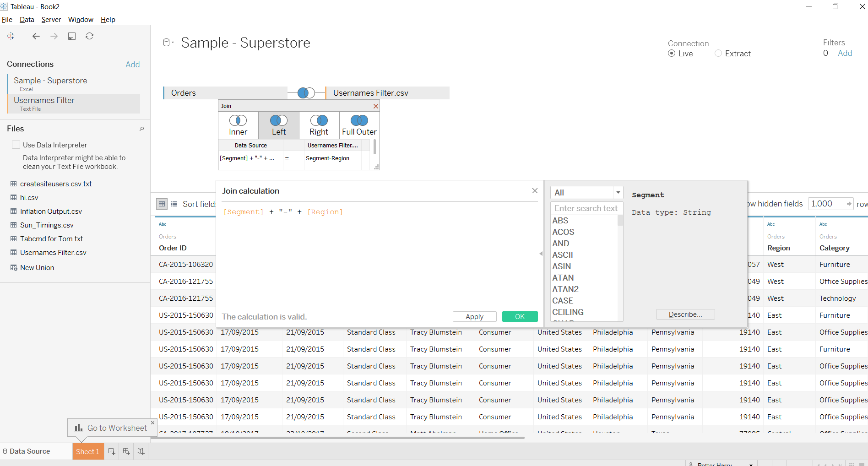
Task: Select the ABS function
Action: pyautogui.click(x=560, y=221)
